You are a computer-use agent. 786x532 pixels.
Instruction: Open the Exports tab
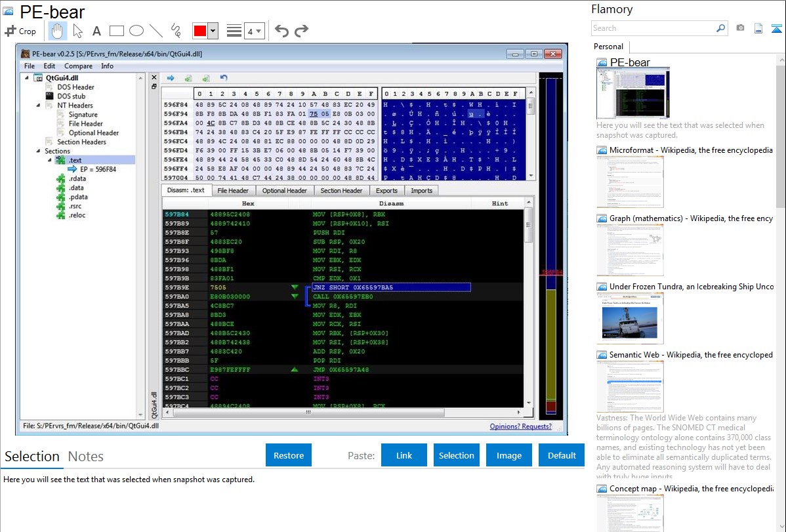[x=386, y=190]
